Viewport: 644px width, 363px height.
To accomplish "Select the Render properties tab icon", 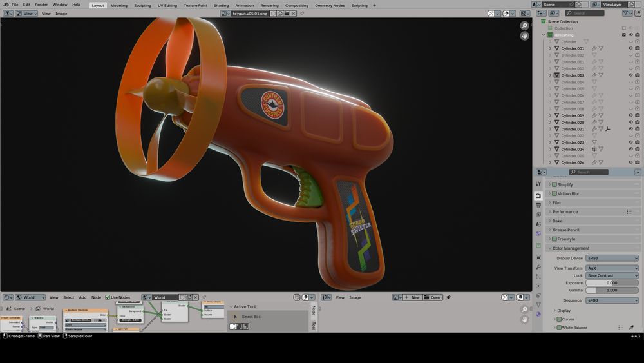I will click(538, 195).
